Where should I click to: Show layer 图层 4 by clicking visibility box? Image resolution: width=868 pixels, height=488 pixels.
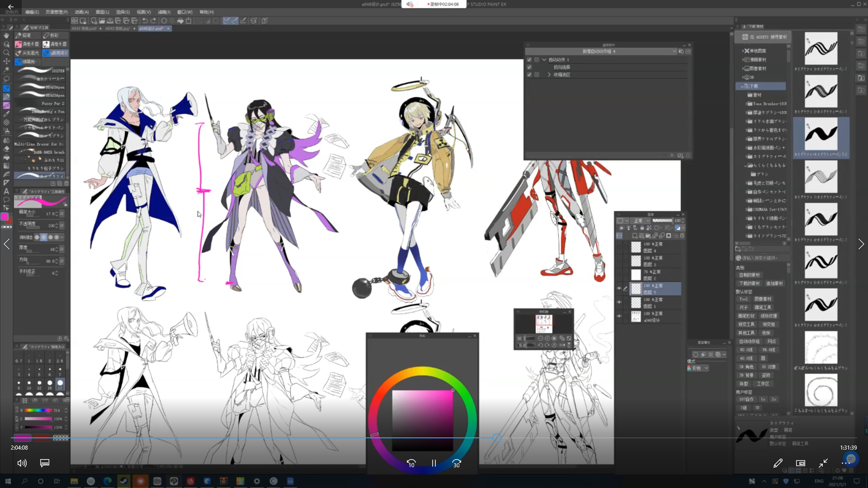click(x=619, y=247)
